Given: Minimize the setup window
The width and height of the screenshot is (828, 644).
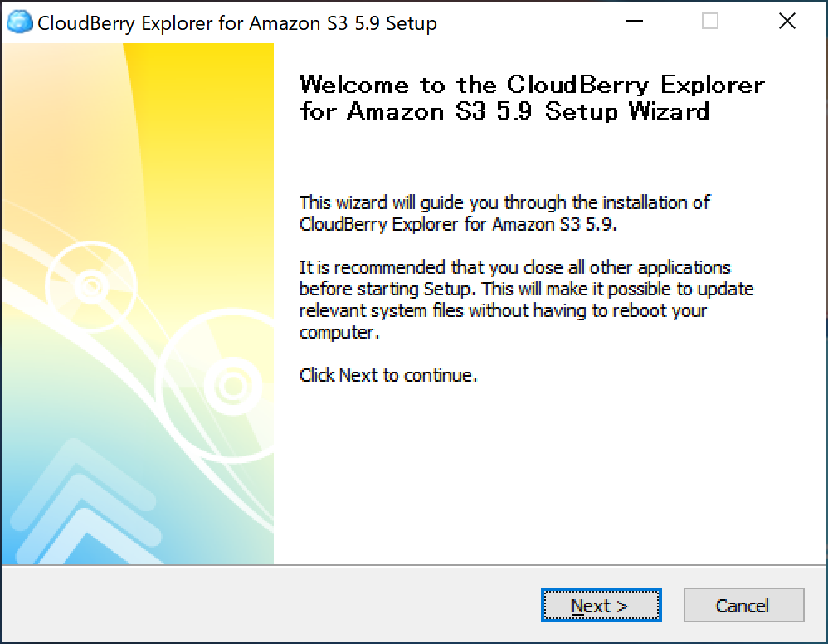Looking at the screenshot, I should 633,22.
